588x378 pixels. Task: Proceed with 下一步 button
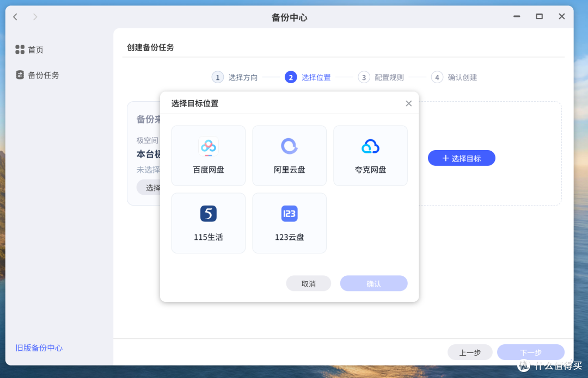[x=531, y=352]
